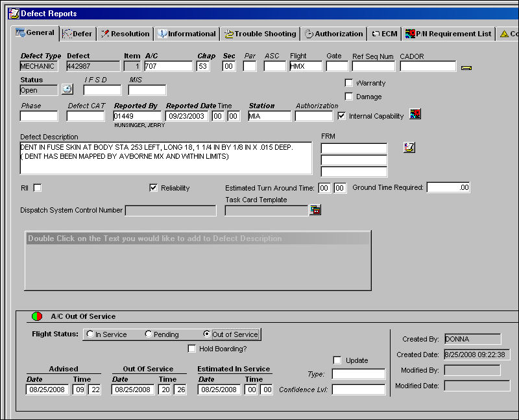Click the Phase input field
The image size is (519, 420).
(39, 116)
